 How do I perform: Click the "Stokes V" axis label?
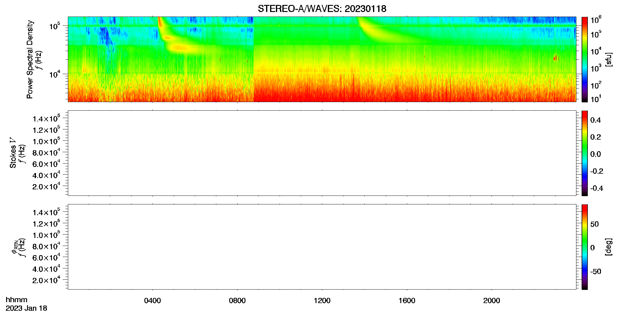13,153
